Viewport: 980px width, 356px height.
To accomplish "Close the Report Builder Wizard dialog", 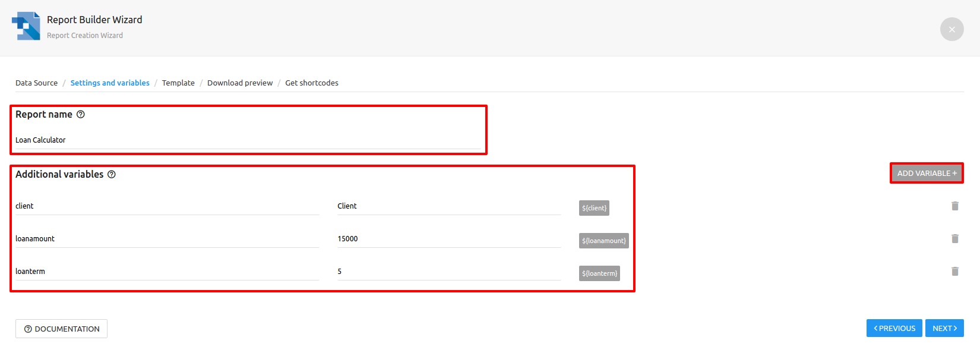I will (951, 29).
